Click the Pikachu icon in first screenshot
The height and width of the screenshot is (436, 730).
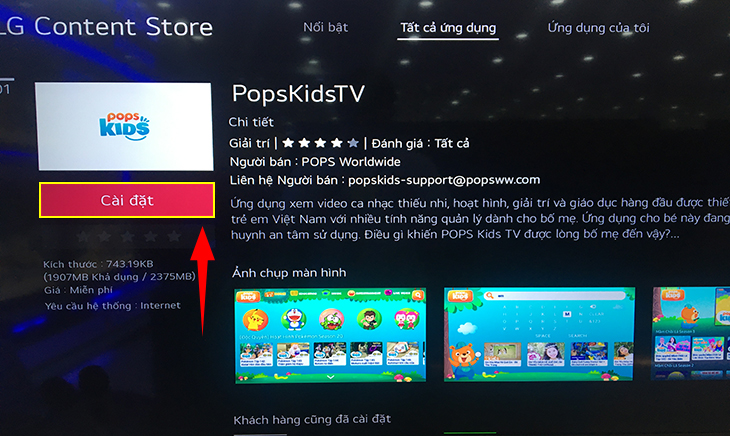pyautogui.click(x=255, y=320)
